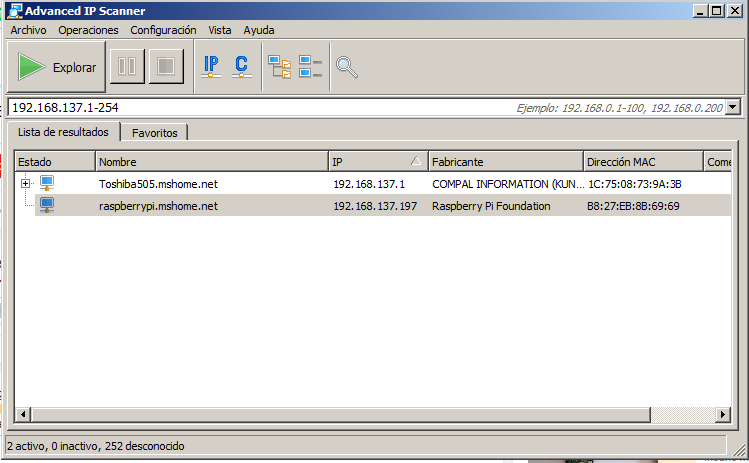Viewport: 749px width, 463px height.
Task: Pause the scan with pause button
Action: [127, 66]
